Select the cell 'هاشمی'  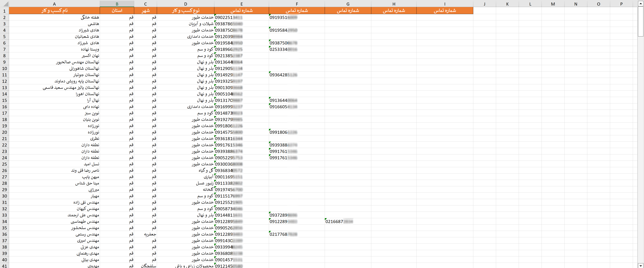[x=54, y=24]
